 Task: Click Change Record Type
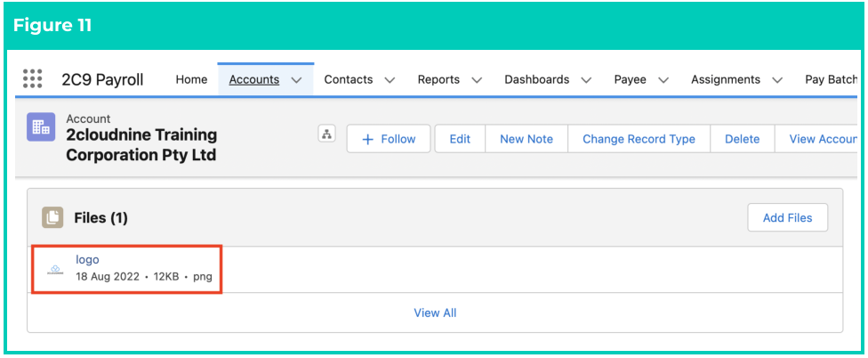pyautogui.click(x=639, y=139)
